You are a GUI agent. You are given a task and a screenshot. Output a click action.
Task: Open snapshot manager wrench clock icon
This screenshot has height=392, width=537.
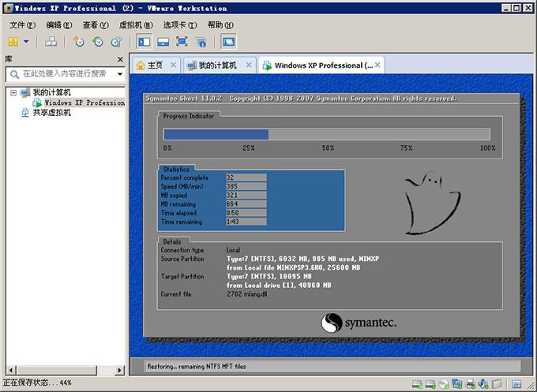click(x=116, y=42)
